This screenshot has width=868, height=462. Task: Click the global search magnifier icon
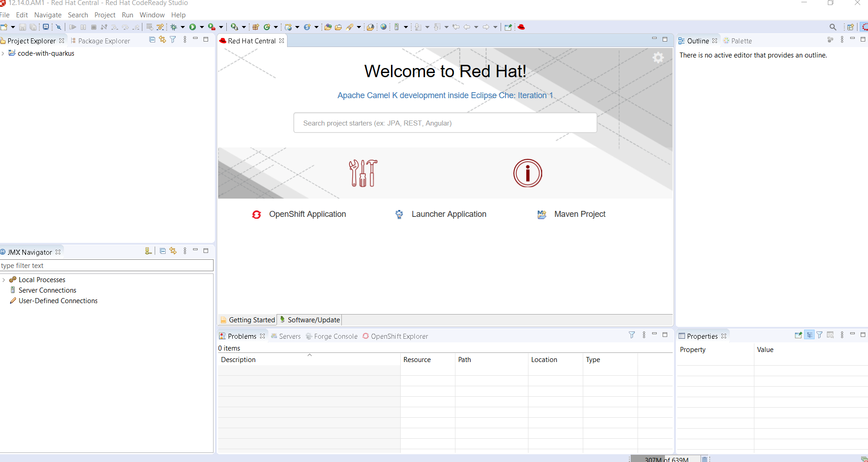[x=833, y=27]
